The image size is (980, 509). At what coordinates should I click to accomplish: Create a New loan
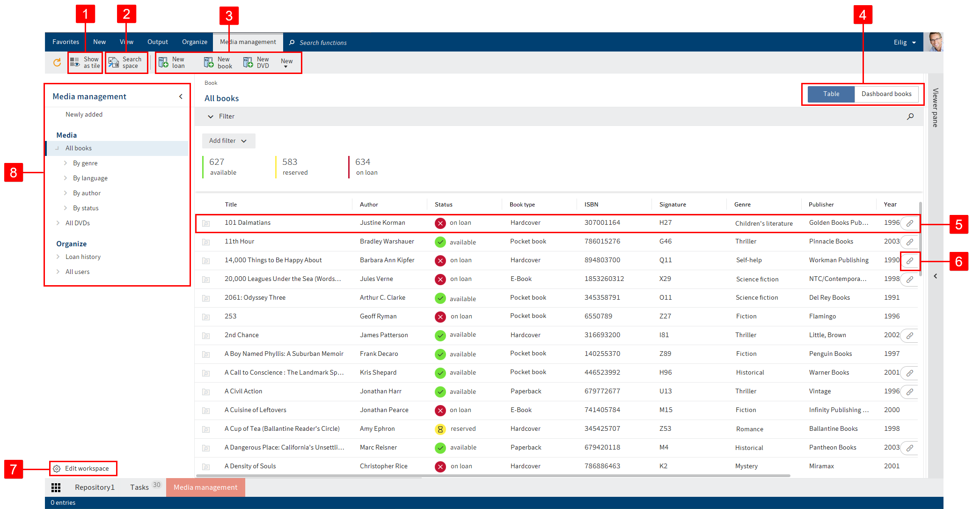[x=172, y=62]
